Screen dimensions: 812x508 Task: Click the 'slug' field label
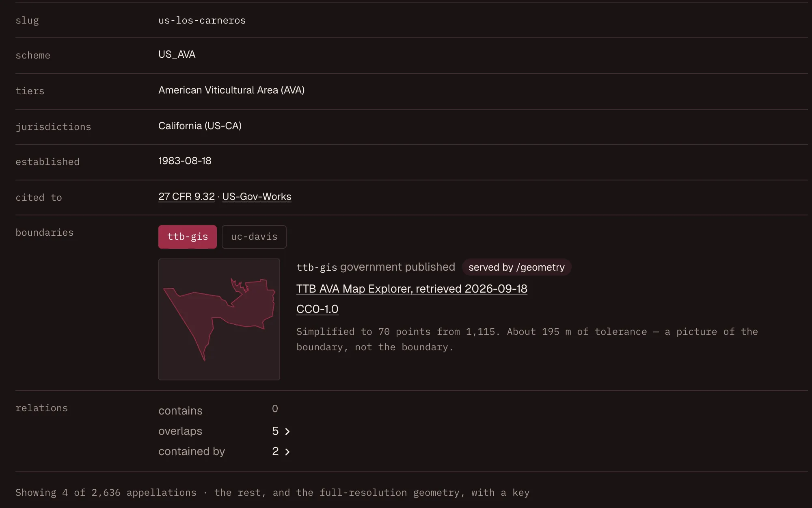(x=27, y=21)
